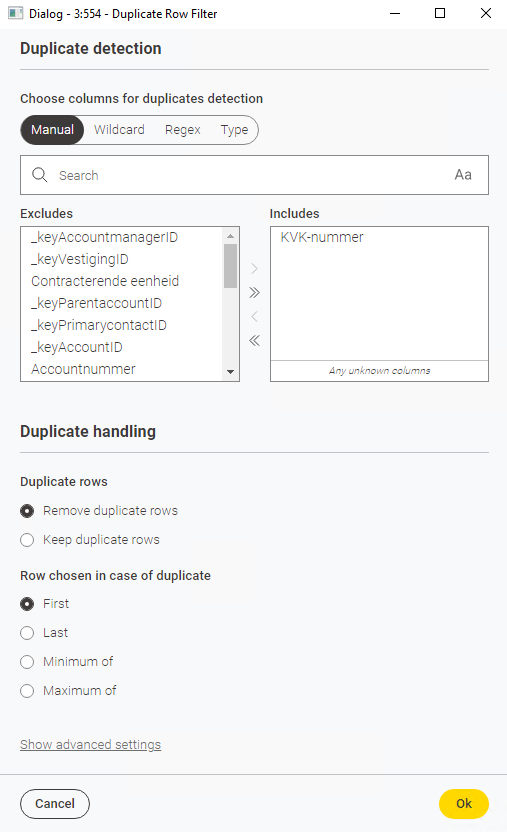Click the KNIME dialog icon in title bar
507x832 pixels.
[x=15, y=13]
